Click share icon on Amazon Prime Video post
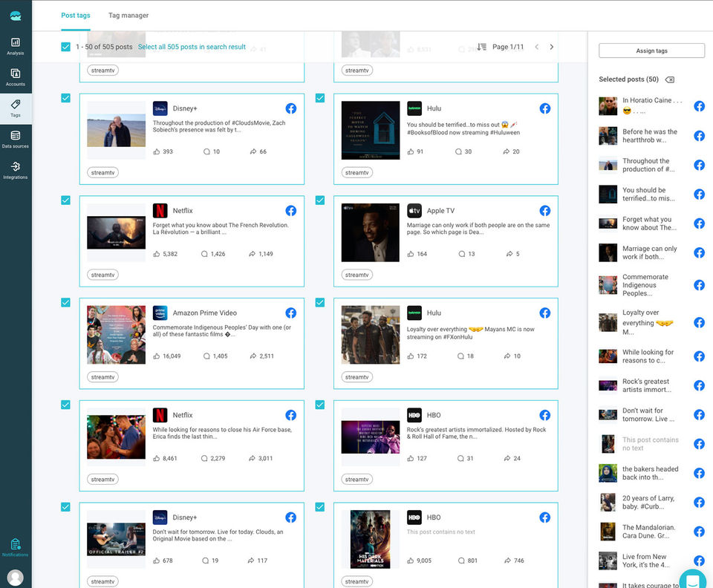The image size is (713, 588). (253, 356)
